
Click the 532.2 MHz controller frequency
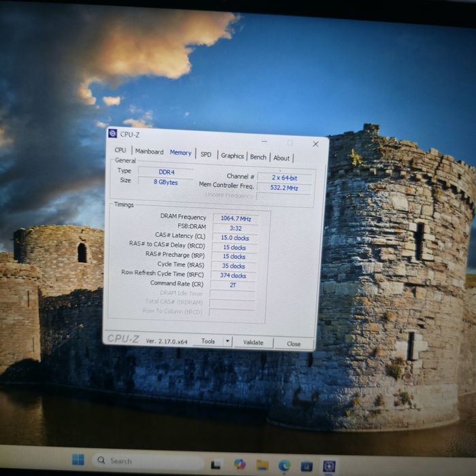coord(284,188)
